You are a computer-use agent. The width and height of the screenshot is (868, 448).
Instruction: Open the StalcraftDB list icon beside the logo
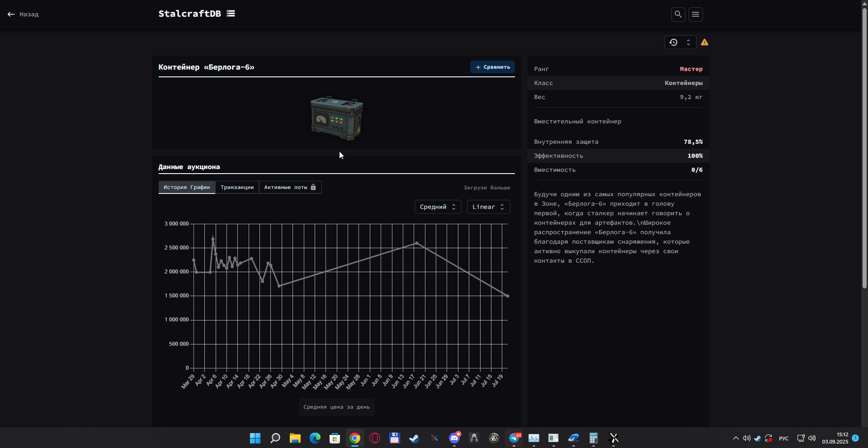coord(231,14)
